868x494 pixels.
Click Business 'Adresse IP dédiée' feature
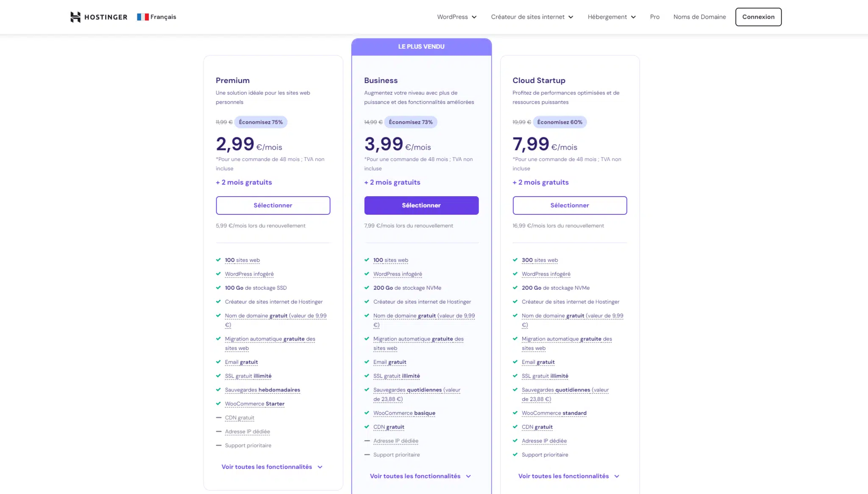pyautogui.click(x=396, y=441)
